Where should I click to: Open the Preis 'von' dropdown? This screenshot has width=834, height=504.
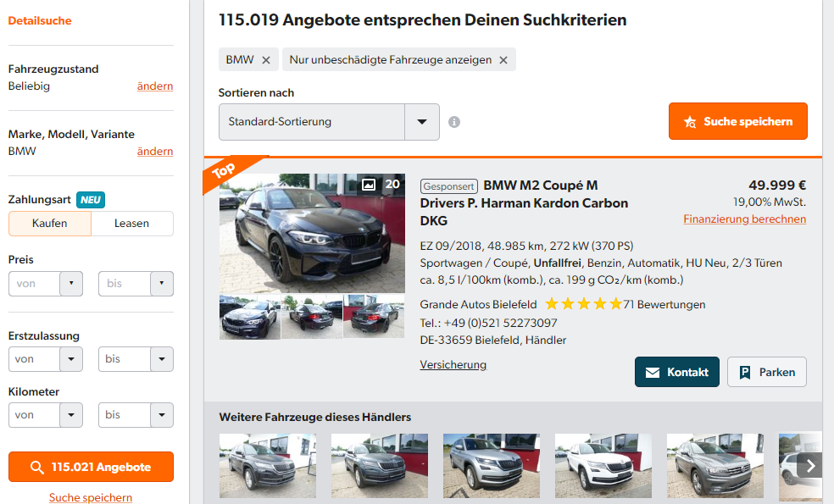pyautogui.click(x=46, y=284)
